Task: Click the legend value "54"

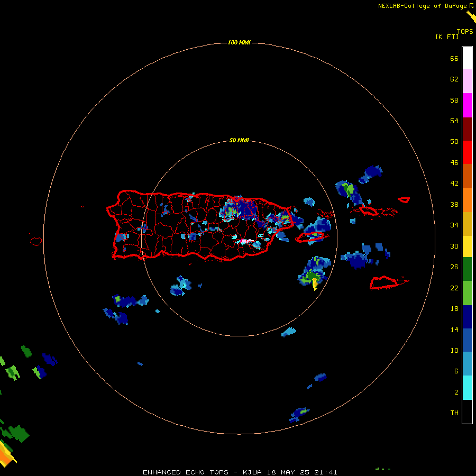Action: pos(454,121)
